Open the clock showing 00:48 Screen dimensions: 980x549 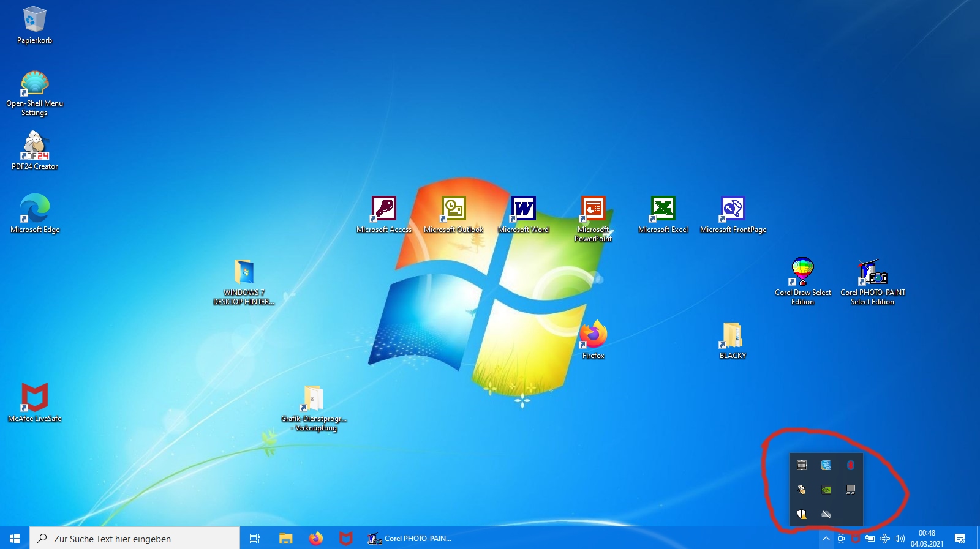(x=927, y=538)
